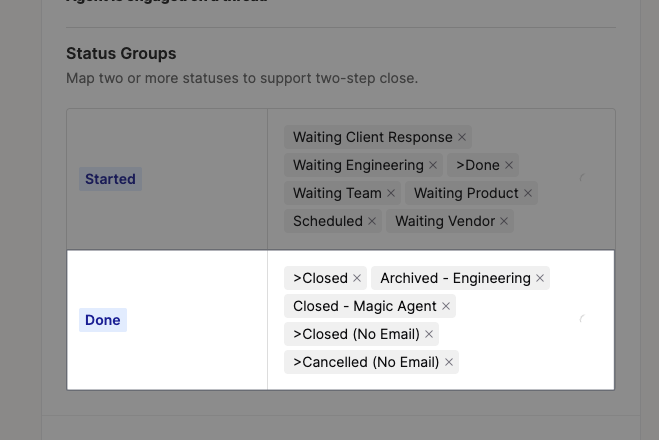Image resolution: width=659 pixels, height=440 pixels.
Task: Remove the >Closed tag from Done group
Action: (x=357, y=278)
